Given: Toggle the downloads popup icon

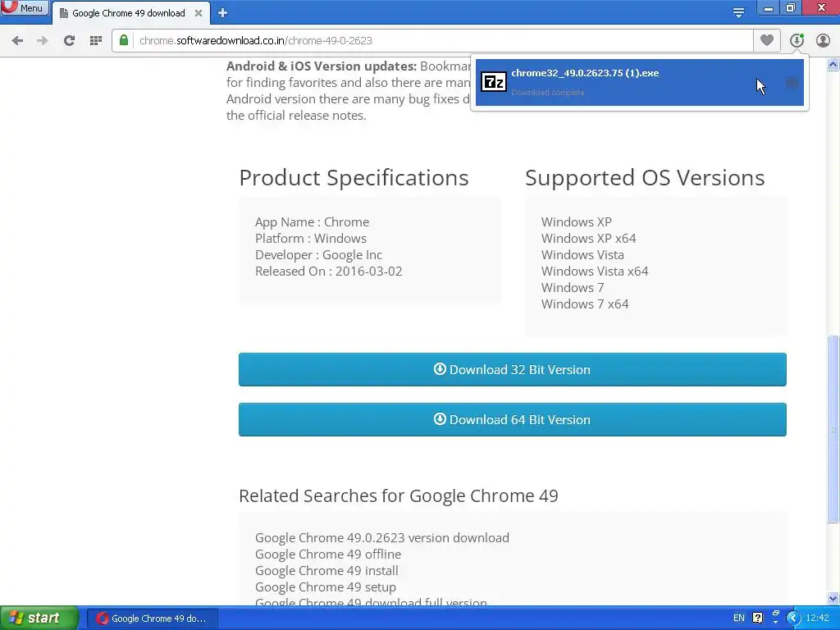Looking at the screenshot, I should coord(796,40).
